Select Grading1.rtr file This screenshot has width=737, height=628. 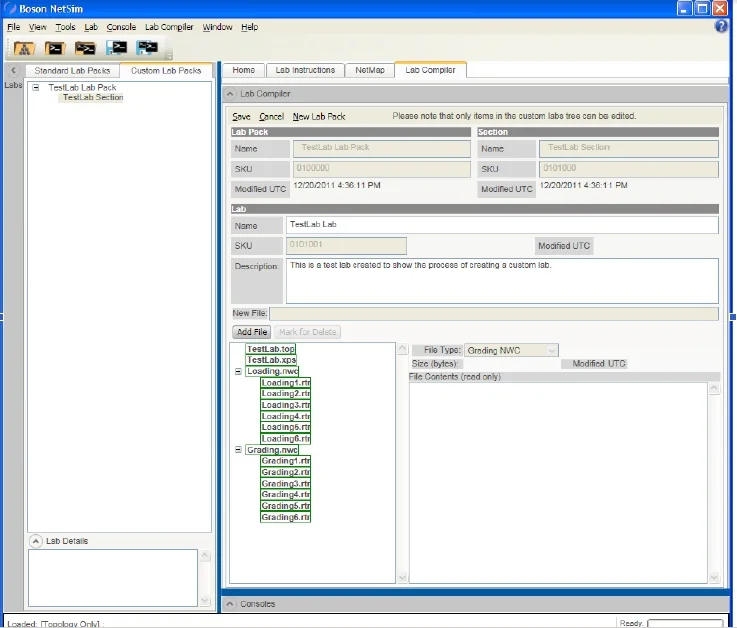pos(285,461)
